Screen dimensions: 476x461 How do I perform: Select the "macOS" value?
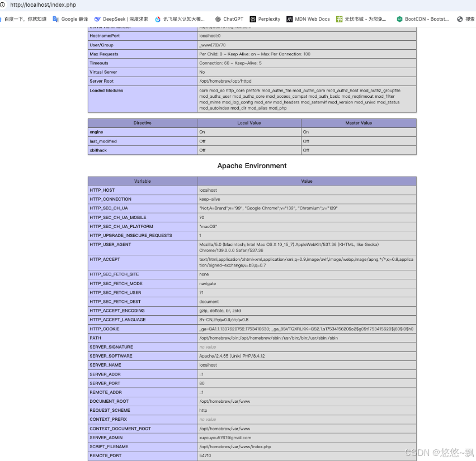tap(208, 226)
